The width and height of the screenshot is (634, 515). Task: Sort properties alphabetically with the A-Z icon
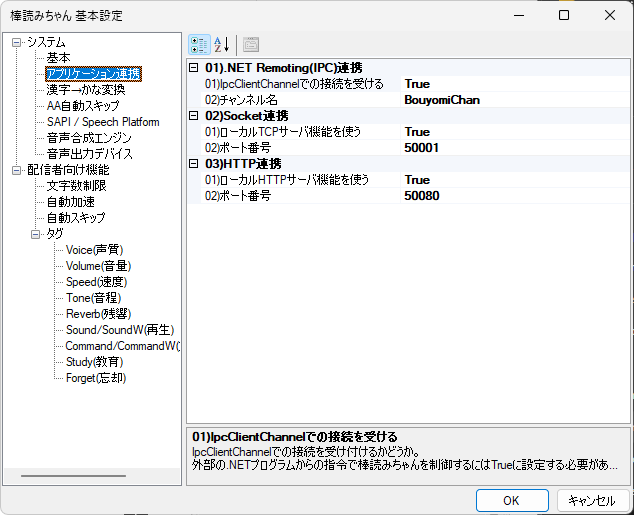click(222, 45)
